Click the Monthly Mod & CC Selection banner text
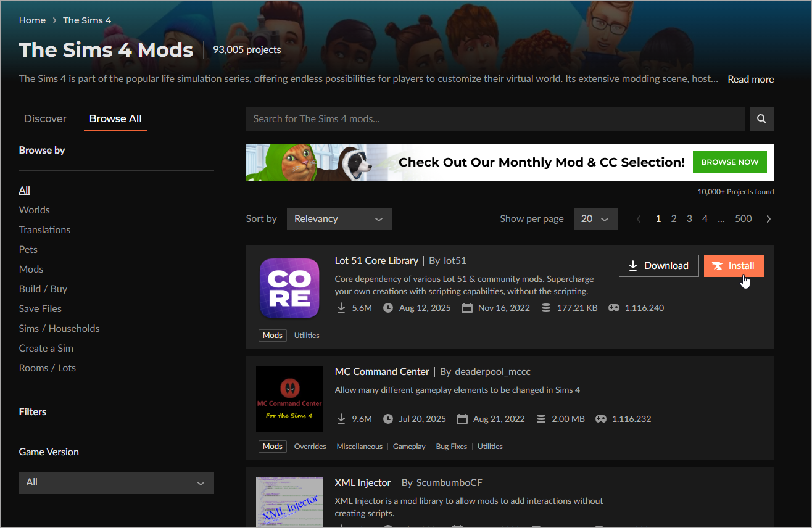The image size is (812, 528). click(542, 162)
